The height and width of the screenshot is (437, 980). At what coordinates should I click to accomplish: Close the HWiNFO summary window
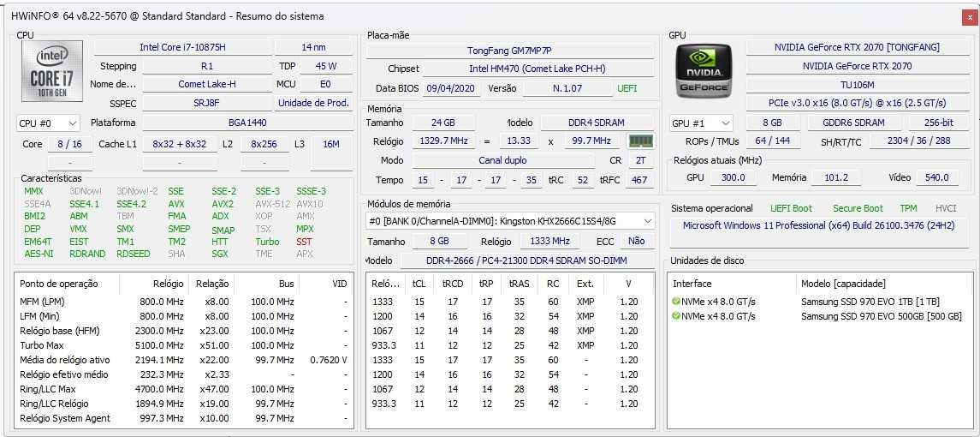coord(970,17)
